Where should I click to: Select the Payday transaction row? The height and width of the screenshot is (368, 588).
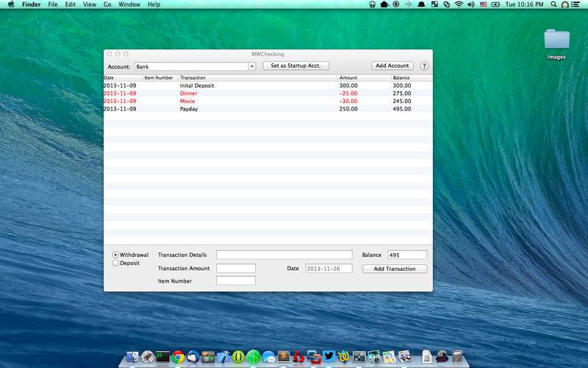[268, 109]
